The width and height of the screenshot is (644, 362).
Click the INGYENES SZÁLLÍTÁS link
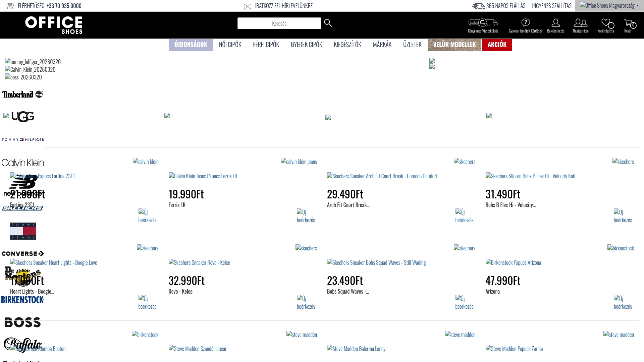pyautogui.click(x=552, y=6)
